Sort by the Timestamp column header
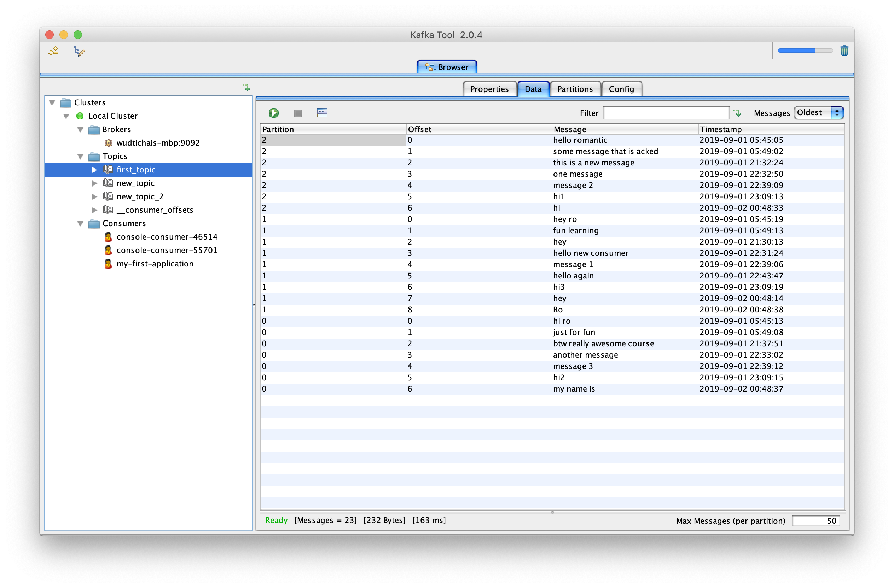 click(x=771, y=129)
